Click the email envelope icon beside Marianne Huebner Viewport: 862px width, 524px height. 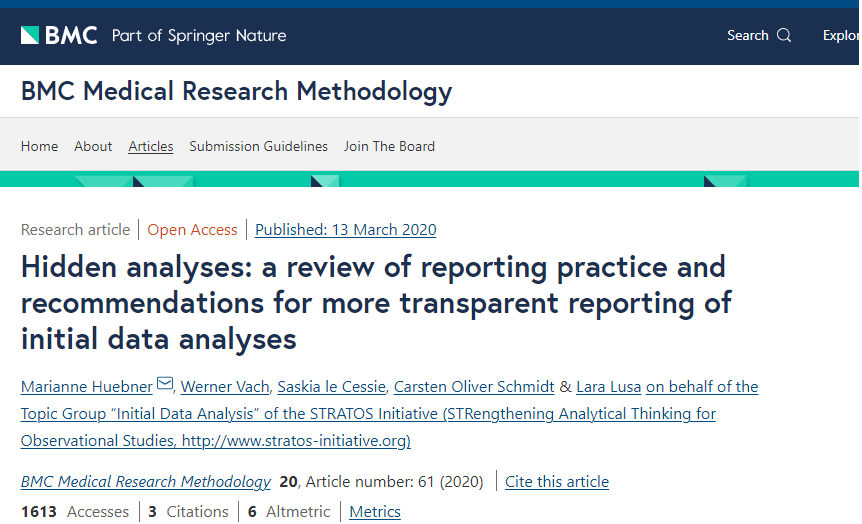click(x=165, y=385)
